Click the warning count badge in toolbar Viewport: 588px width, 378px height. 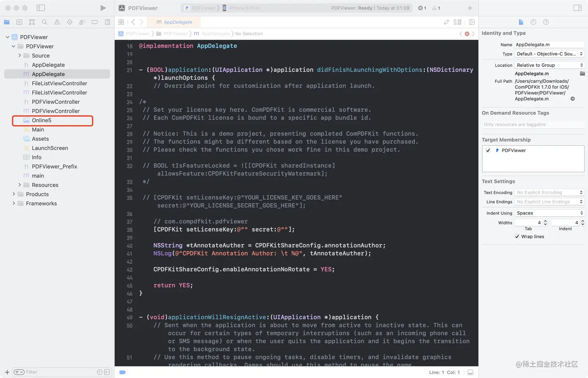click(436, 8)
